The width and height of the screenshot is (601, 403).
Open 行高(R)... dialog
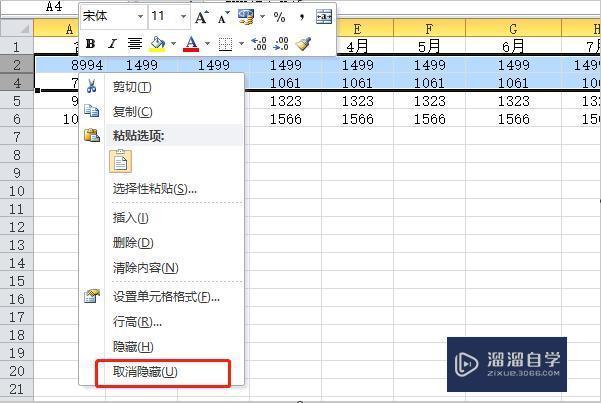[x=161, y=321]
